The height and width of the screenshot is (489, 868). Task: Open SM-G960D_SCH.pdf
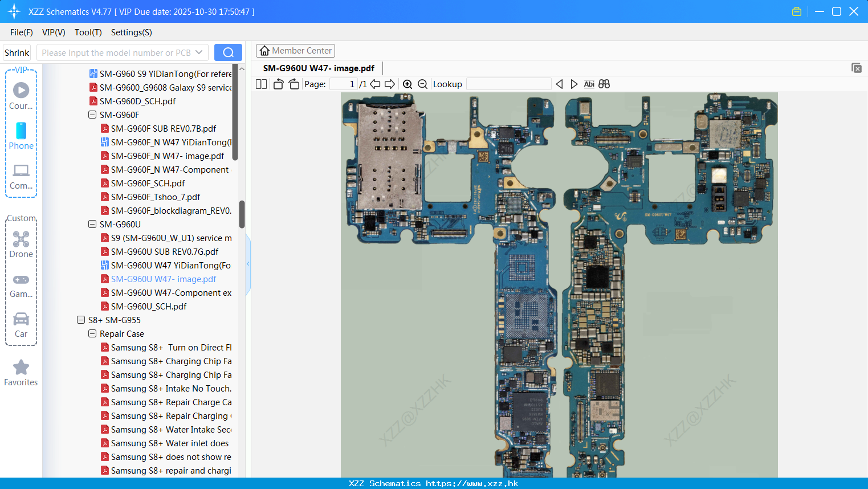click(x=137, y=101)
